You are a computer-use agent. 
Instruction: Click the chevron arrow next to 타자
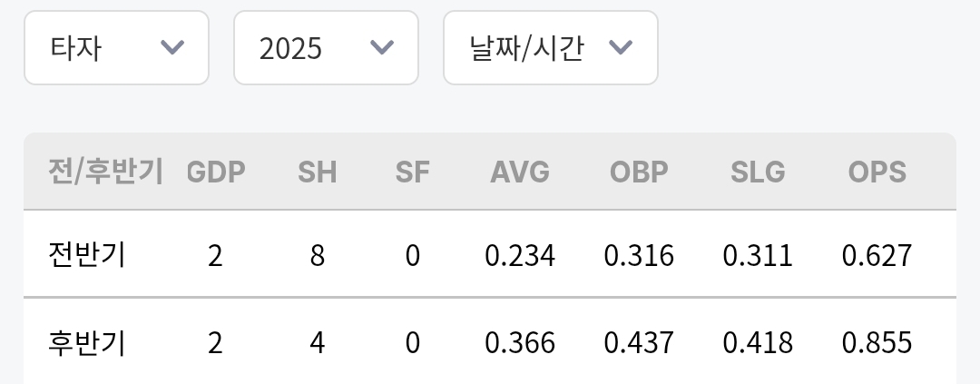pos(171,48)
